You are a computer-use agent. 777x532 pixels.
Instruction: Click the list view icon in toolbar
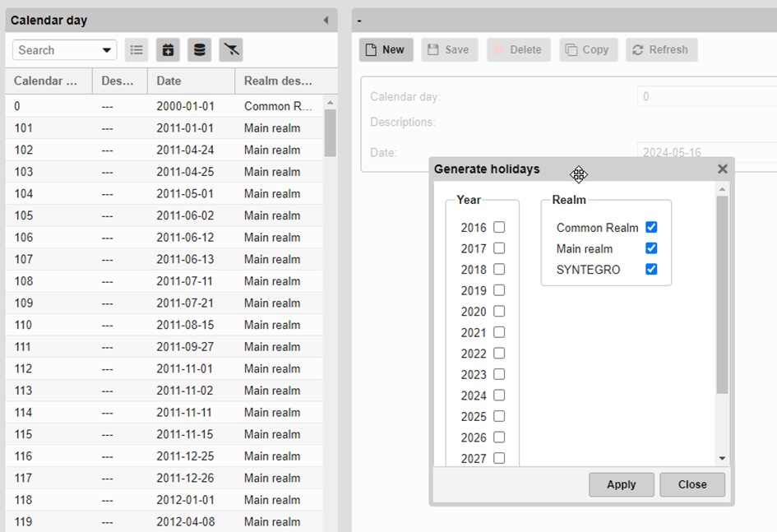pyautogui.click(x=136, y=50)
